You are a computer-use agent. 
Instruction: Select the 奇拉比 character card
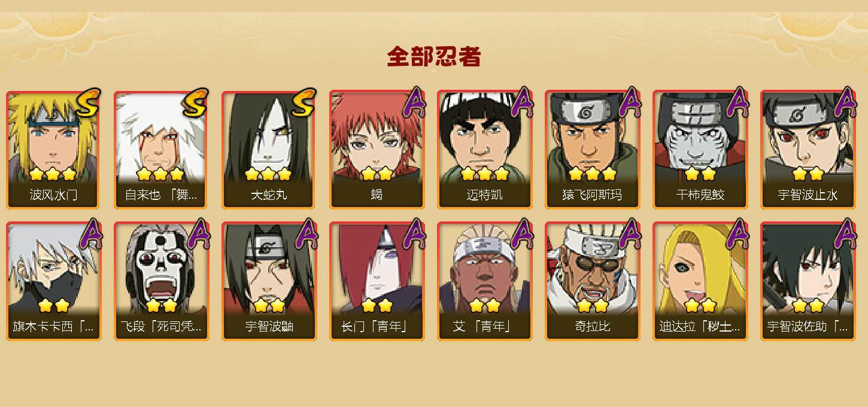(593, 281)
